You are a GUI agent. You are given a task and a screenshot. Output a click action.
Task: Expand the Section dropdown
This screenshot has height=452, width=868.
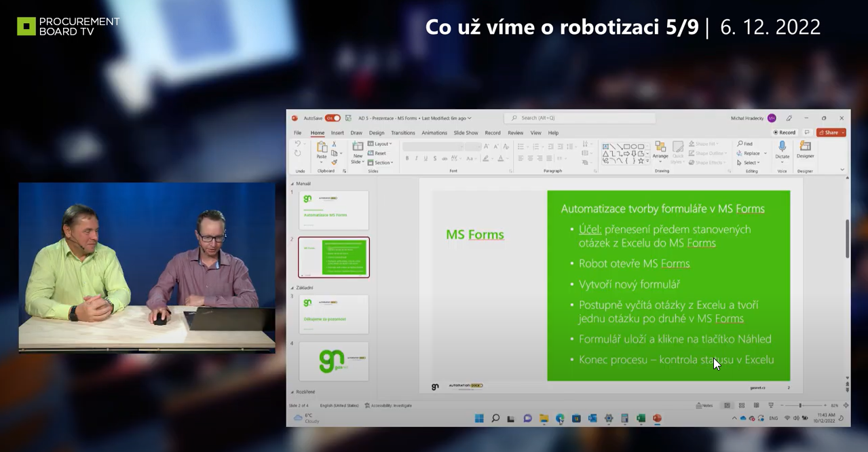381,163
